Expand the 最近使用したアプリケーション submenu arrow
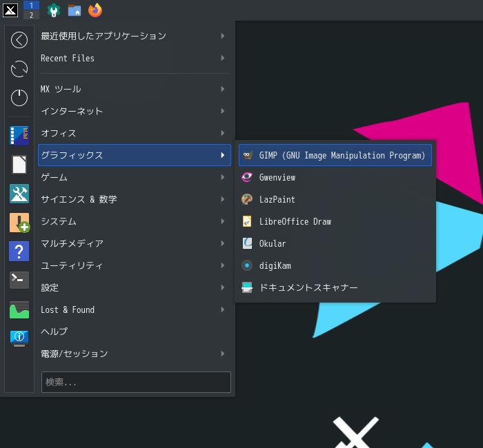 pos(223,36)
